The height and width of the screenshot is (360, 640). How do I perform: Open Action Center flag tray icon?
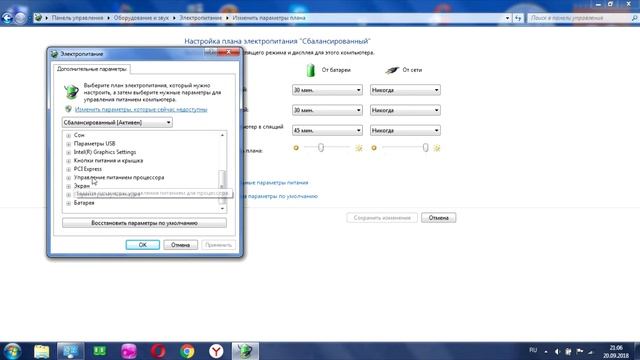point(580,351)
